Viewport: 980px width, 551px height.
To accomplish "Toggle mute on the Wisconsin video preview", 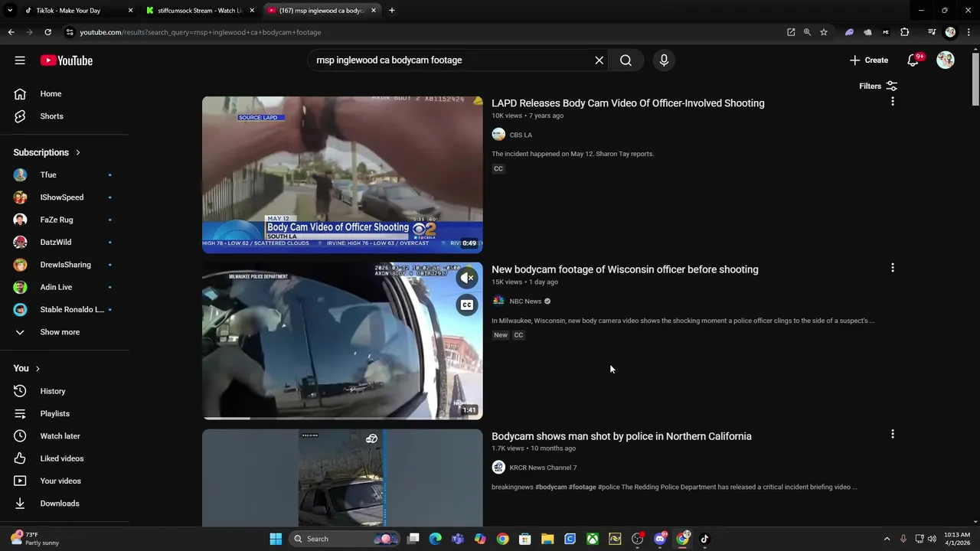I will [467, 278].
